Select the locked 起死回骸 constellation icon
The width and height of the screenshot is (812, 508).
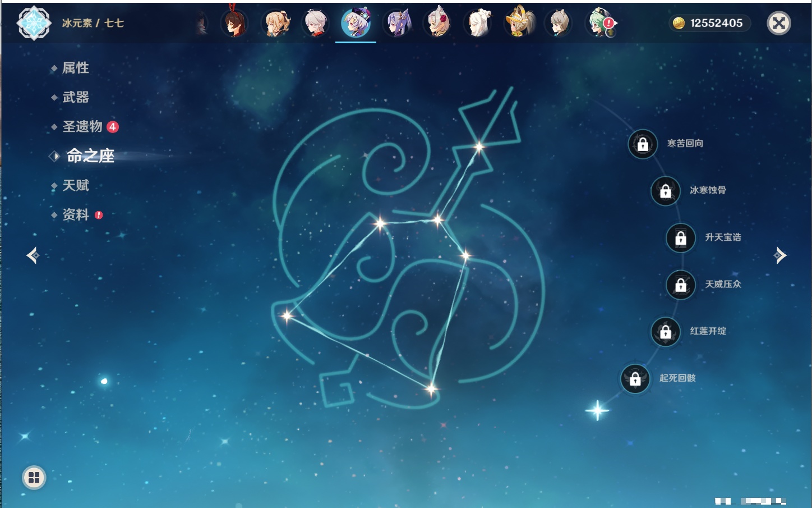635,379
